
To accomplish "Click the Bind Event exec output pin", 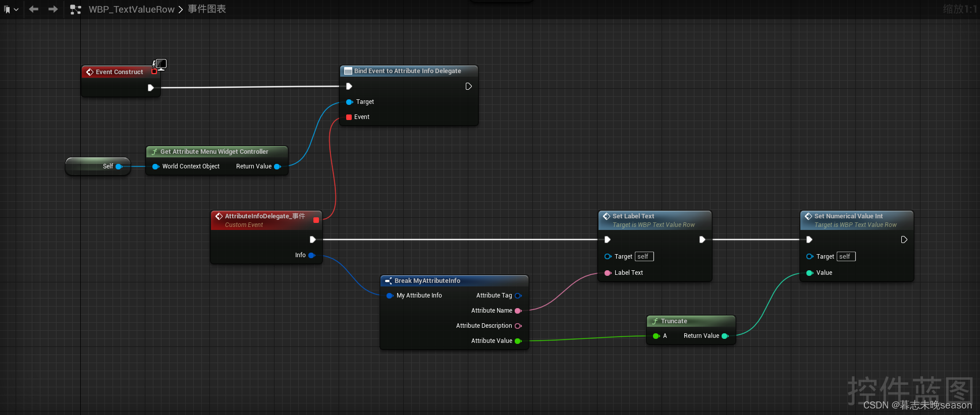I will click(468, 86).
